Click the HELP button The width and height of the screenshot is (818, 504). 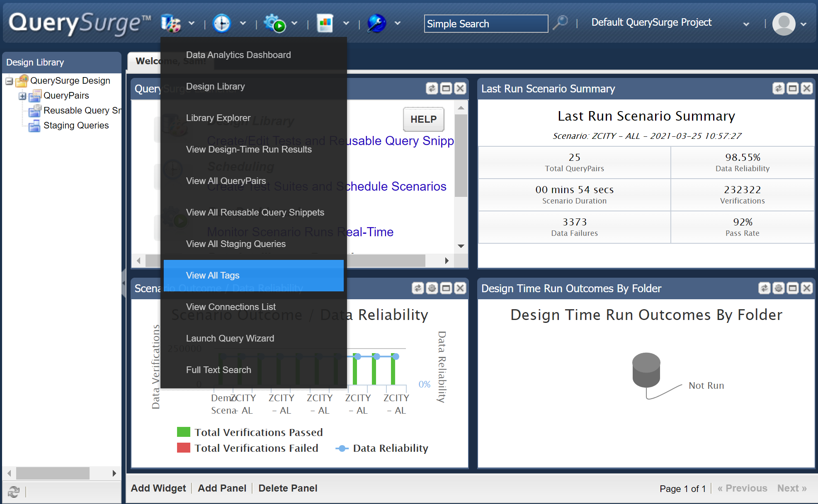point(423,119)
